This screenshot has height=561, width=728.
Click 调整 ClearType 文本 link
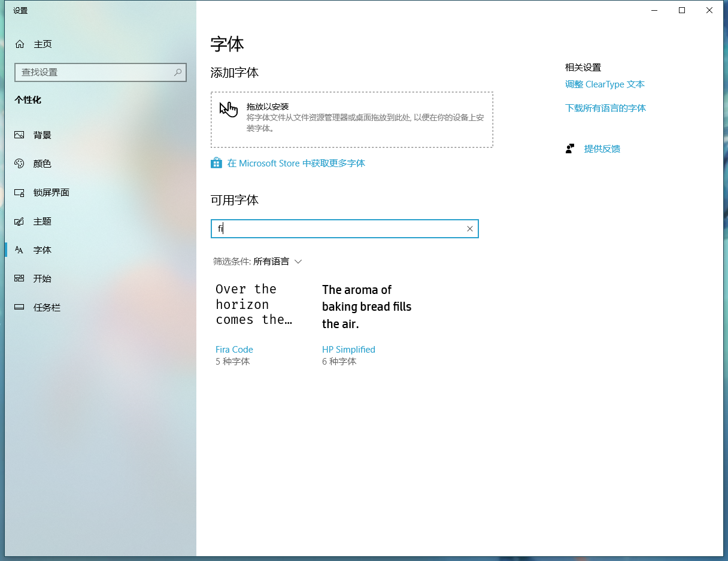[x=605, y=84]
